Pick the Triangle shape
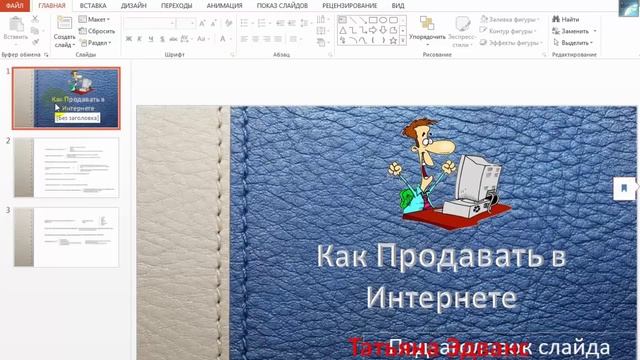Viewport: 640px width, 360px height. click(x=343, y=31)
